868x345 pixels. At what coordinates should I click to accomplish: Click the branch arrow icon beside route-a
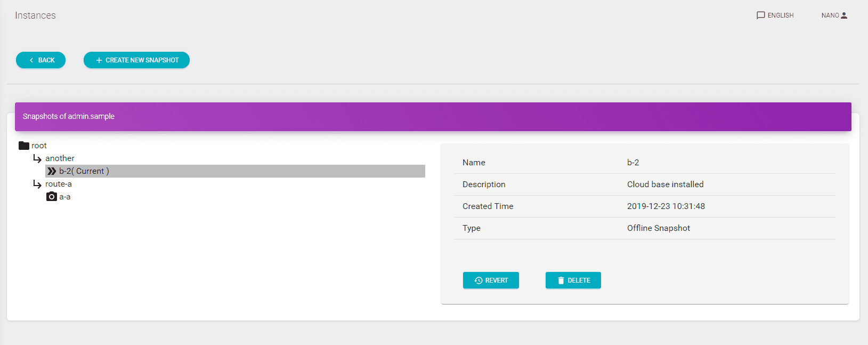pyautogui.click(x=37, y=184)
